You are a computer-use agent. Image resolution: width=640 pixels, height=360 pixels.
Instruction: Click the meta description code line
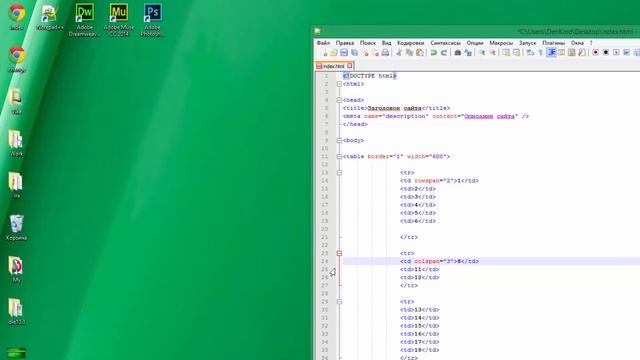pyautogui.click(x=436, y=116)
